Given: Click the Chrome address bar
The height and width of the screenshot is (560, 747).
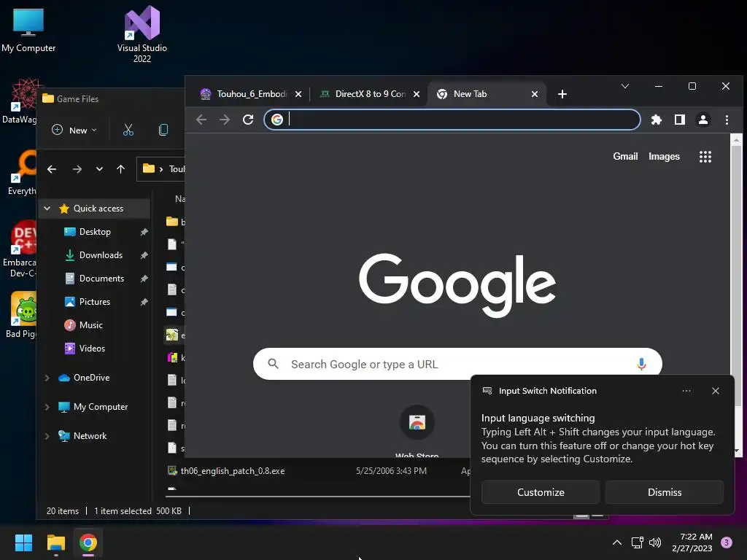Looking at the screenshot, I should (452, 120).
